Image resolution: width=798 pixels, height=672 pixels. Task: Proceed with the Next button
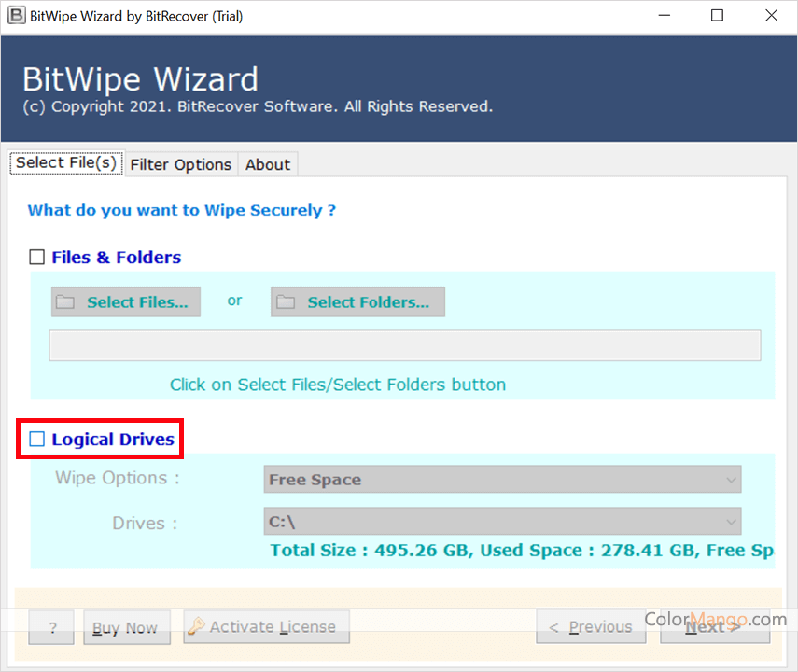715,626
